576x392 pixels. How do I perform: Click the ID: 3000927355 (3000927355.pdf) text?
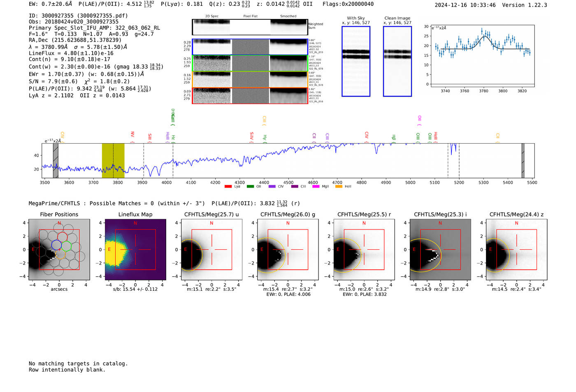(78, 16)
